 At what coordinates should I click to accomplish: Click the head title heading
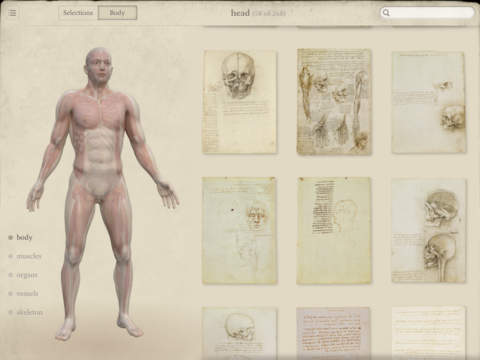coord(240,13)
